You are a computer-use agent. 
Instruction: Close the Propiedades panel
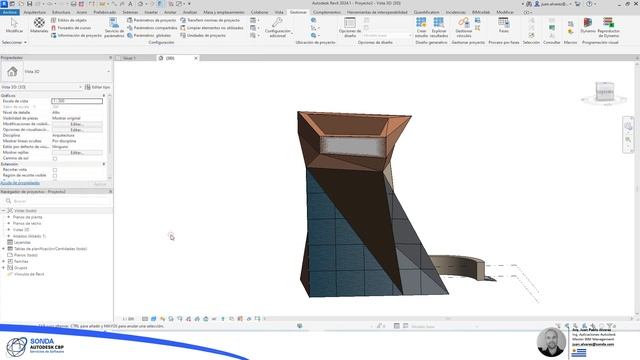tap(110, 58)
